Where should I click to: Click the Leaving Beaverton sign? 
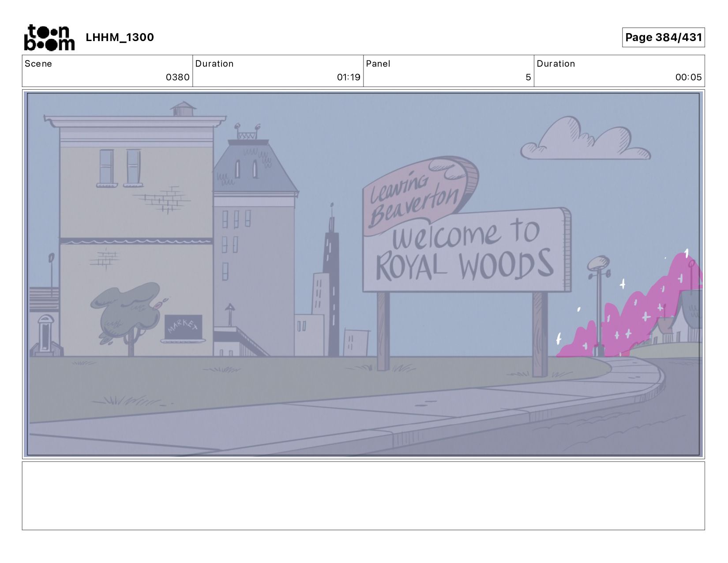[420, 195]
